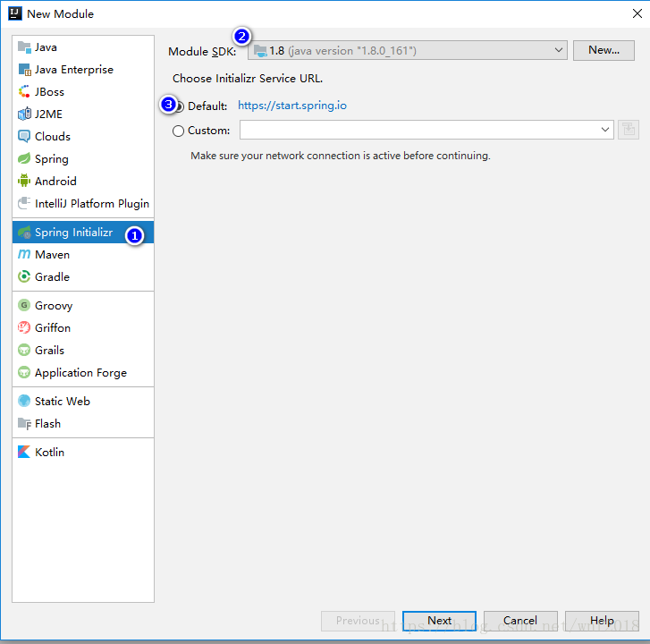Select Spring label in module list
This screenshot has height=644, width=650.
click(51, 159)
